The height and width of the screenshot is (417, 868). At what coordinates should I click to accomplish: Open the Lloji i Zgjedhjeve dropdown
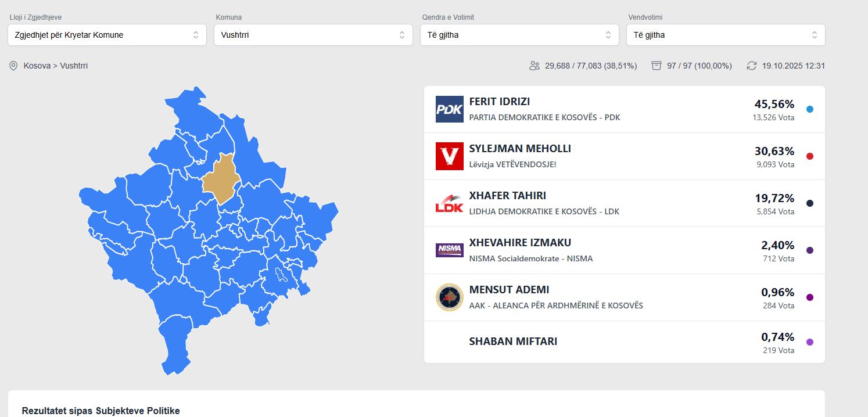[x=107, y=35]
